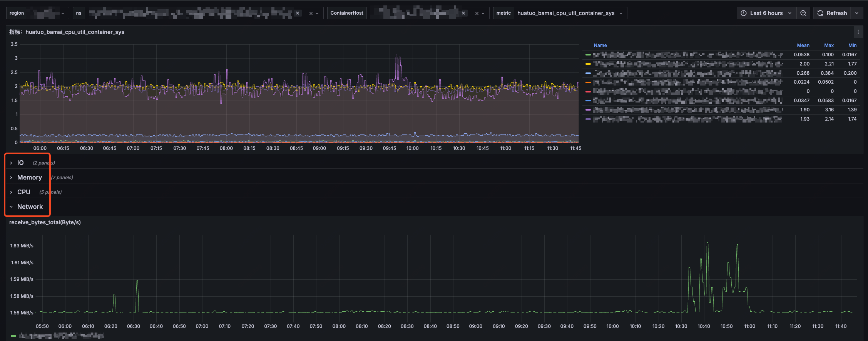Click the refresh circular arrows icon

820,13
